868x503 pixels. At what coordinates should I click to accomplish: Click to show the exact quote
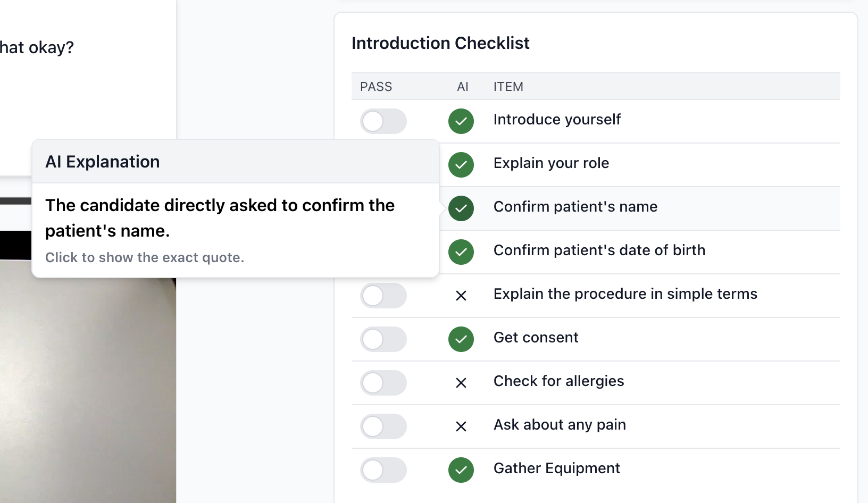pos(145,258)
